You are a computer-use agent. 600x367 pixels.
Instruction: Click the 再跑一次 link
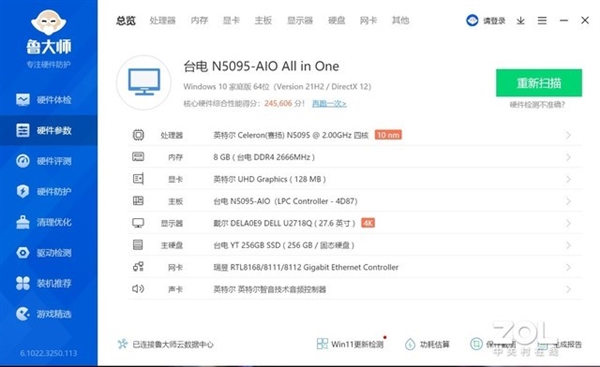(x=329, y=103)
